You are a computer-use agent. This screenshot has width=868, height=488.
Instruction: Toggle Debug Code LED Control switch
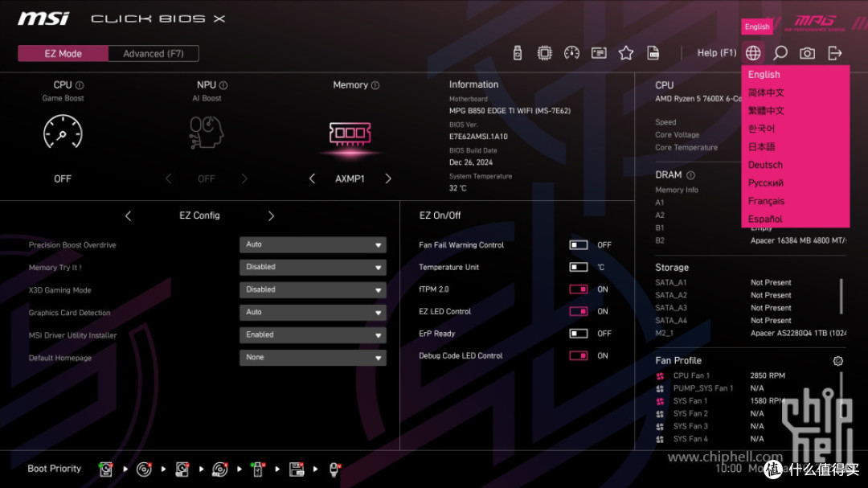579,355
